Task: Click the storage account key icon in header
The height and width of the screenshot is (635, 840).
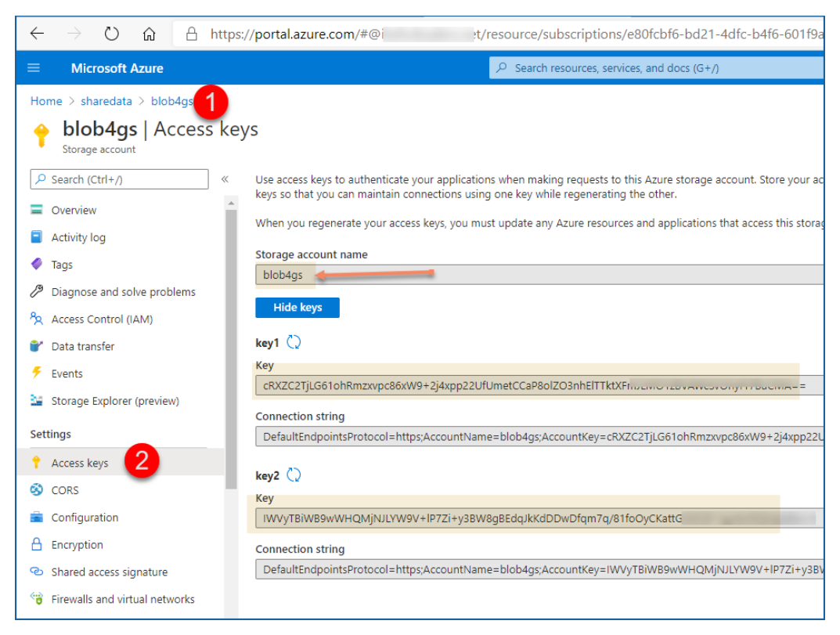Action: [41, 135]
